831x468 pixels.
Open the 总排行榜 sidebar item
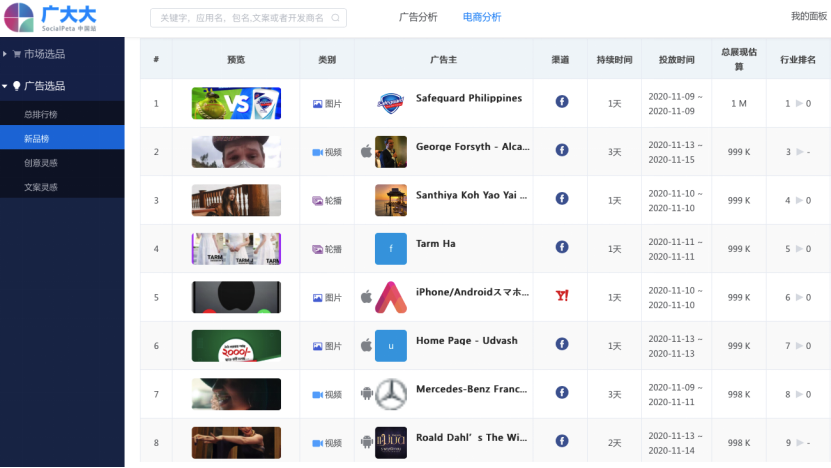pos(62,114)
